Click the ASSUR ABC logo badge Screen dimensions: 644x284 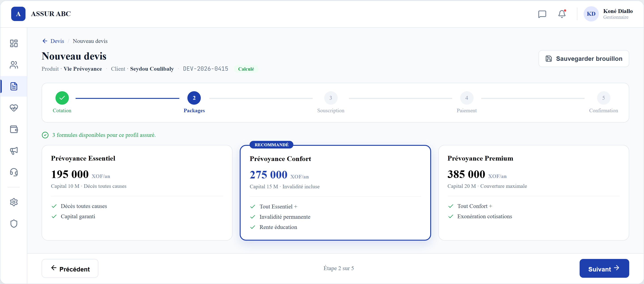[x=18, y=14]
